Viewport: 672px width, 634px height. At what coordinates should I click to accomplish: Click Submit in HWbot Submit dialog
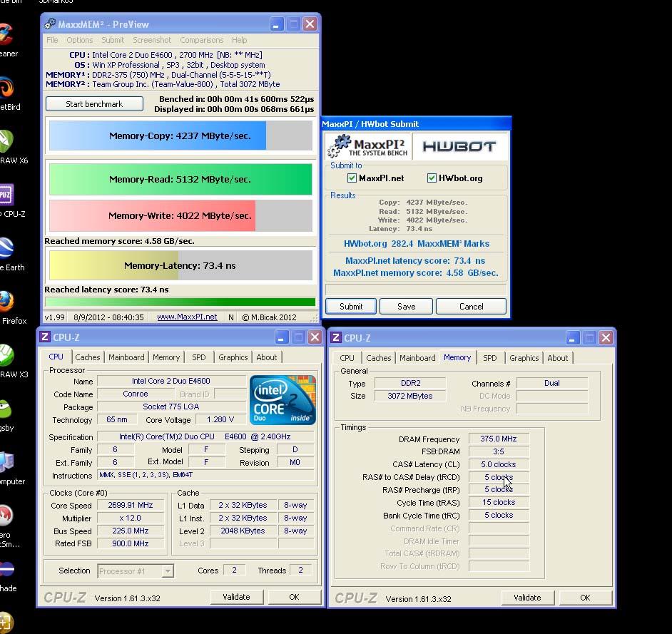[x=351, y=307]
